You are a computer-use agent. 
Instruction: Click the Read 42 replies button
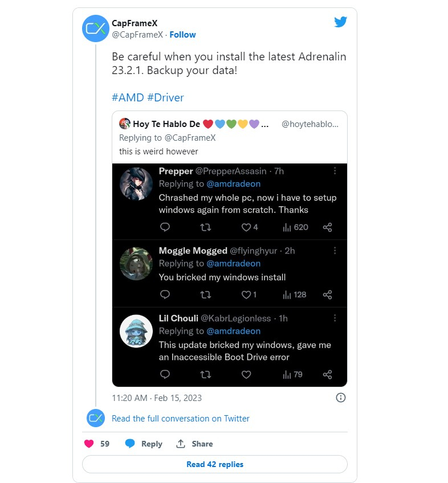pyautogui.click(x=215, y=464)
